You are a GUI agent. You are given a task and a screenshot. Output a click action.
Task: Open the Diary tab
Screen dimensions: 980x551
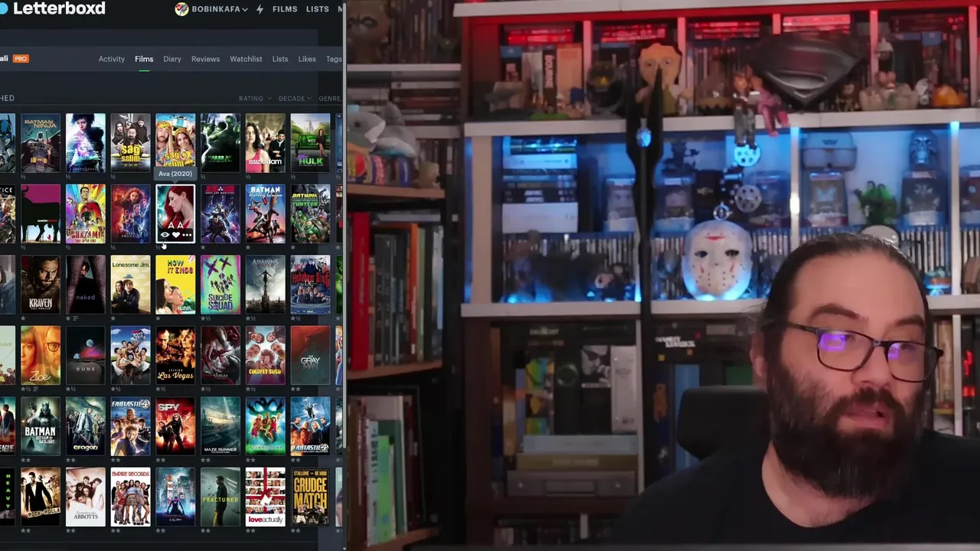[172, 59]
